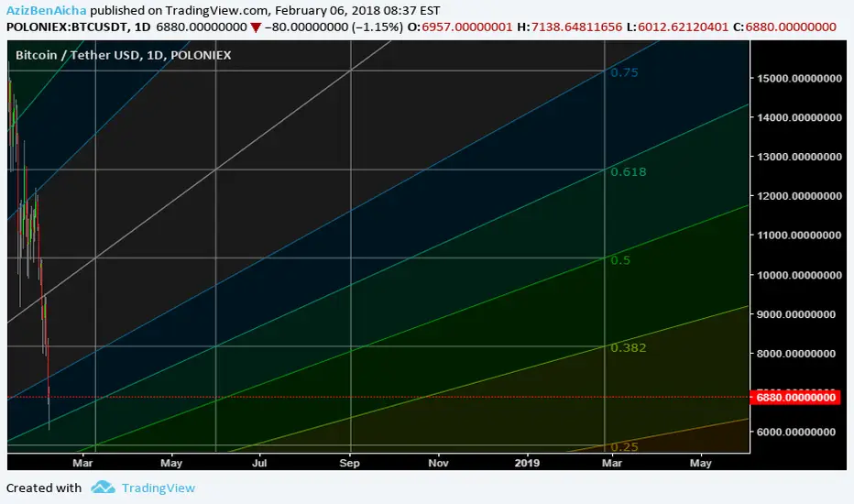Screen dimensions: 854x504
Task: Click the red 6880.00000000 price label
Action: 795,397
